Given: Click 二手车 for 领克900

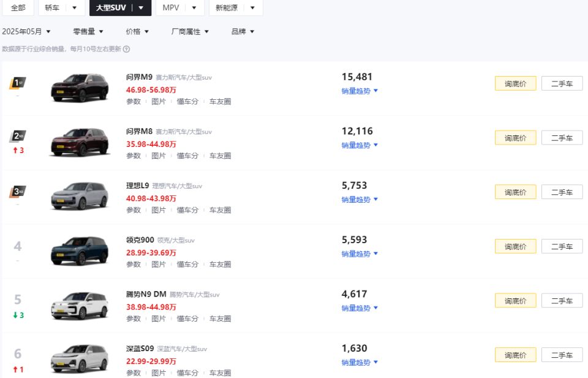Looking at the screenshot, I should point(562,246).
